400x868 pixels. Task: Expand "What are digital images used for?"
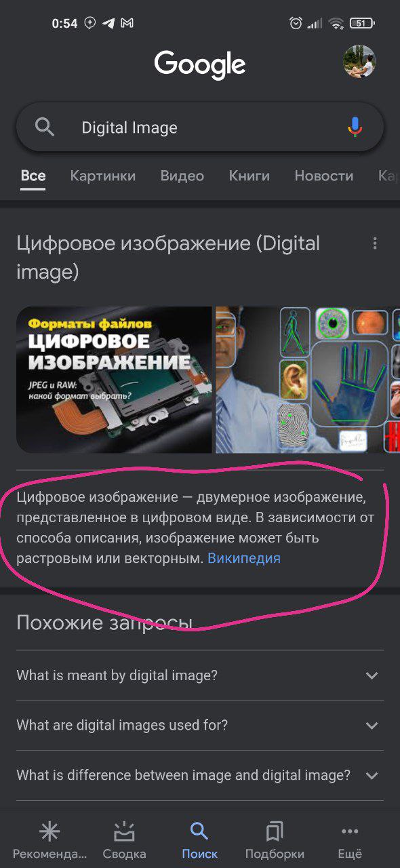pos(200,725)
